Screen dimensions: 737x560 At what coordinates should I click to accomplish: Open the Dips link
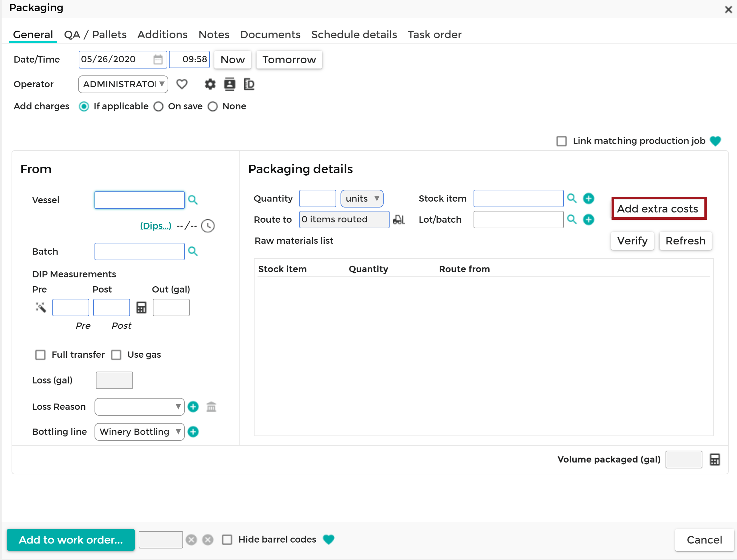pos(155,226)
